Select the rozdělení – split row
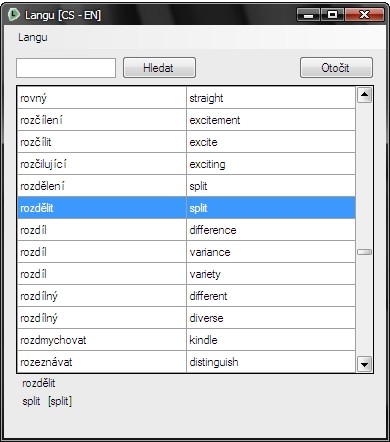This screenshot has width=390, height=442. 186,186
